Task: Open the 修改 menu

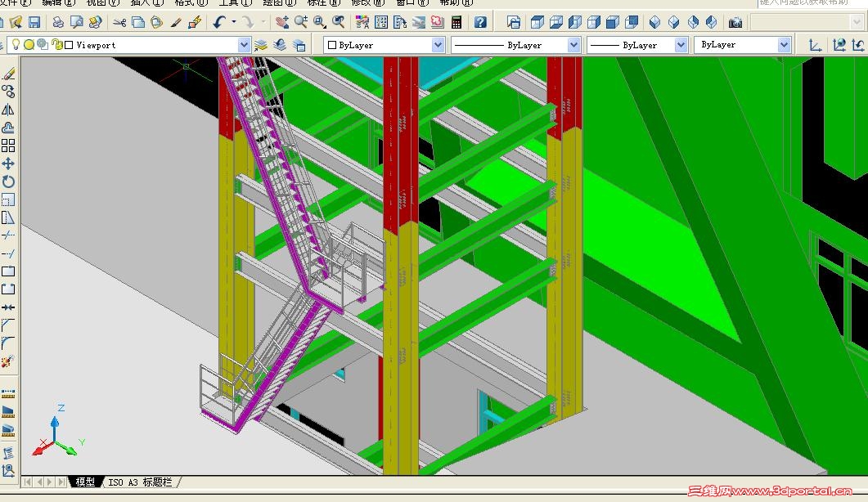Action: (x=368, y=2)
